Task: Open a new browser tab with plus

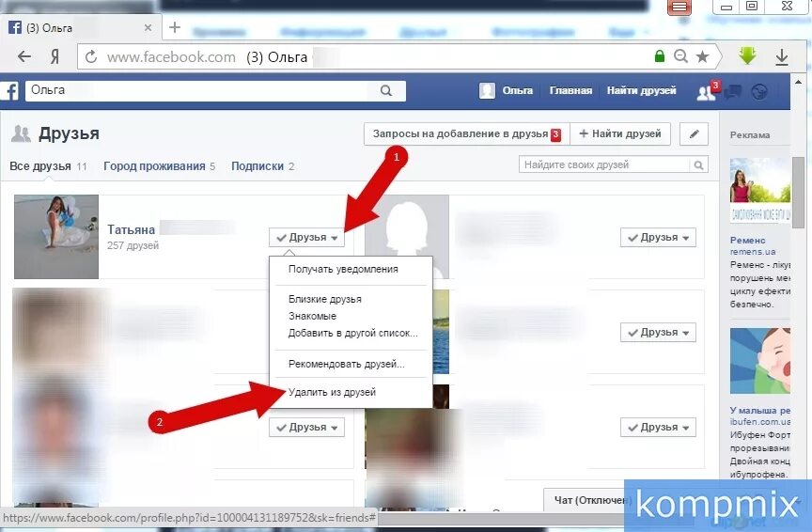Action: coord(175,27)
